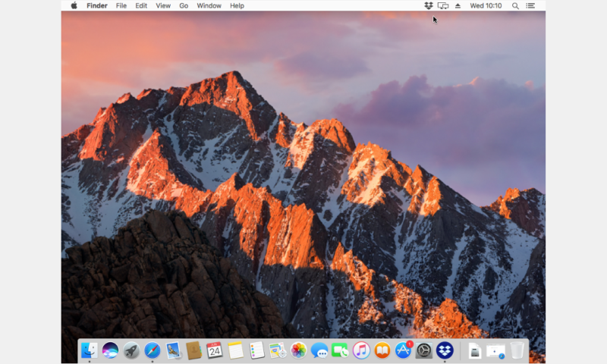Open the Go menu
The height and width of the screenshot is (364, 607).
[x=184, y=6]
